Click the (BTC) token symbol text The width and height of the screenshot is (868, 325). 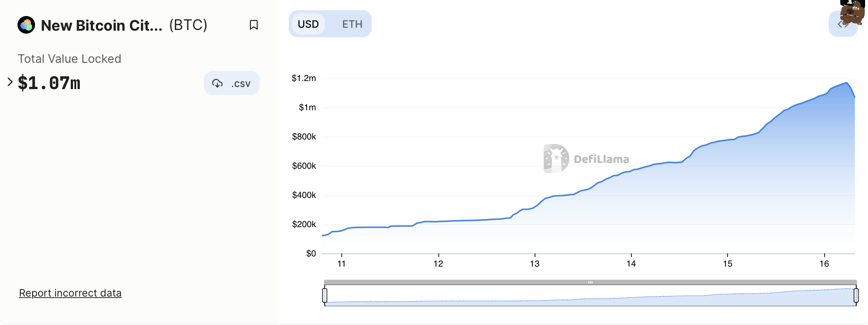188,25
